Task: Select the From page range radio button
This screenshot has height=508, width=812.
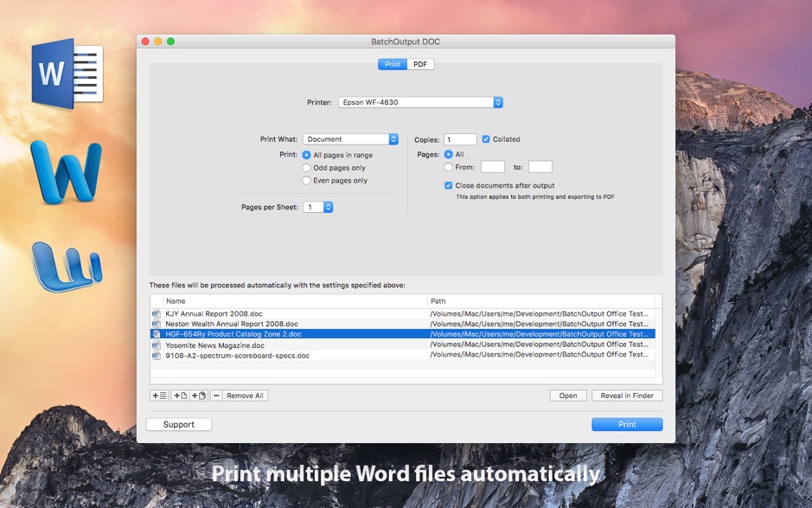Action: coord(449,167)
